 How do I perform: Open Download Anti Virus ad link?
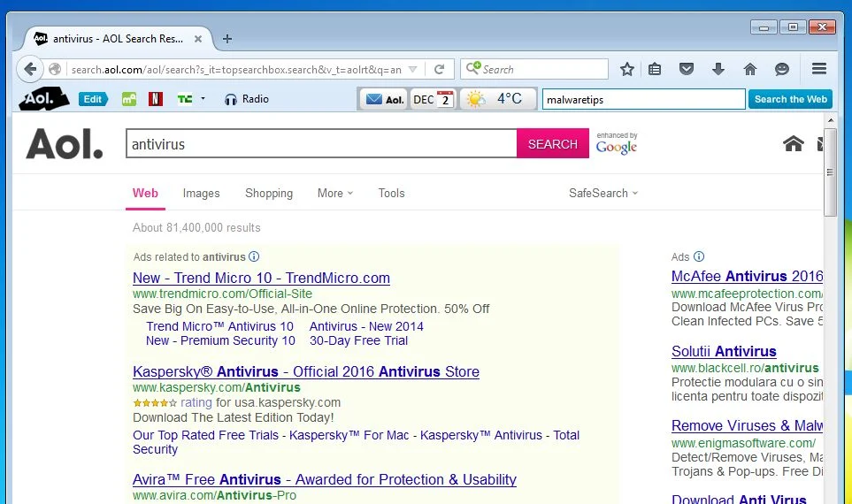click(x=739, y=499)
